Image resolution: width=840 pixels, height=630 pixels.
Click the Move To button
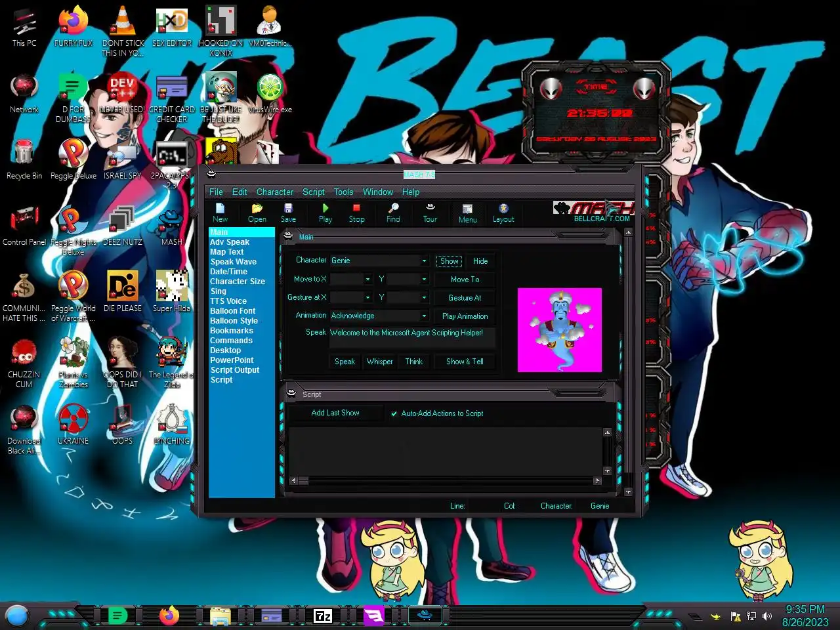[x=465, y=280]
